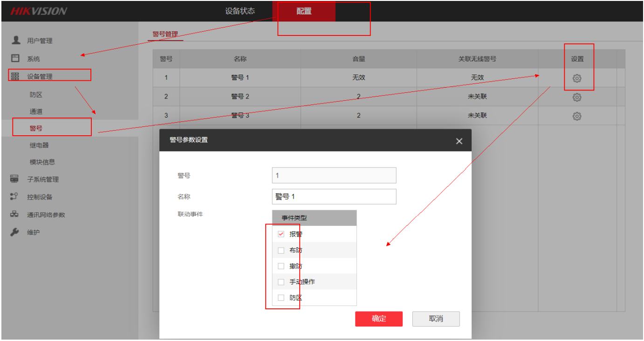Open the 通道 sidebar submenu item

[x=36, y=111]
